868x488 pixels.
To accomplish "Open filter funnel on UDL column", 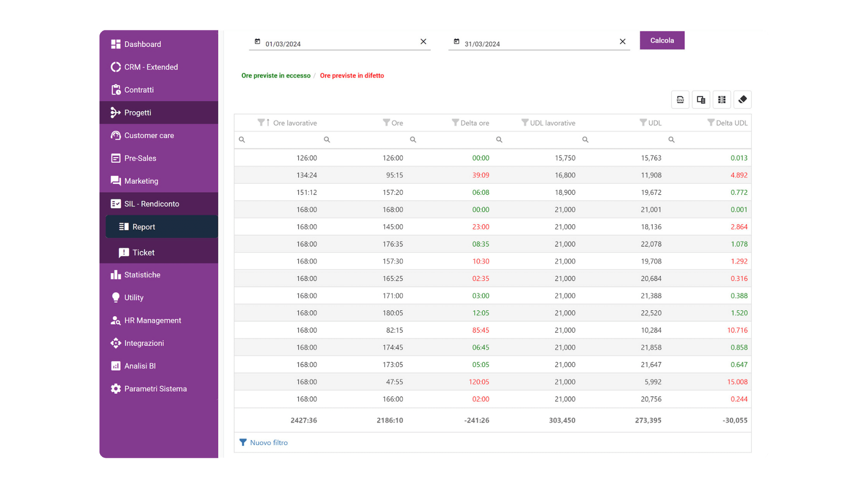I will point(643,122).
